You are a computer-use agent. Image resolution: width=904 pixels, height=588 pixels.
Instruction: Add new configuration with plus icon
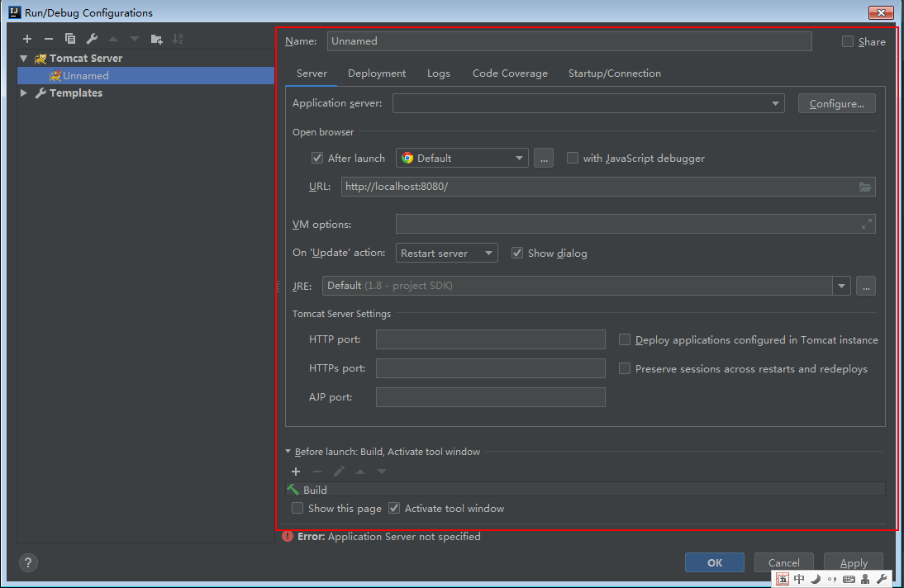(27, 39)
